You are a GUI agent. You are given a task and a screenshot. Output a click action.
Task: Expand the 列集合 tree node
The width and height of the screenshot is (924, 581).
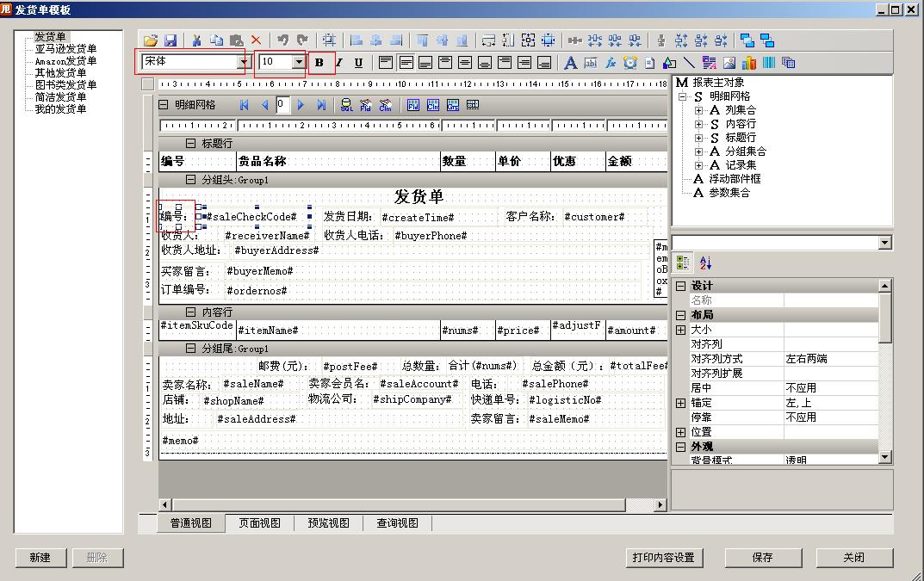[x=698, y=110]
